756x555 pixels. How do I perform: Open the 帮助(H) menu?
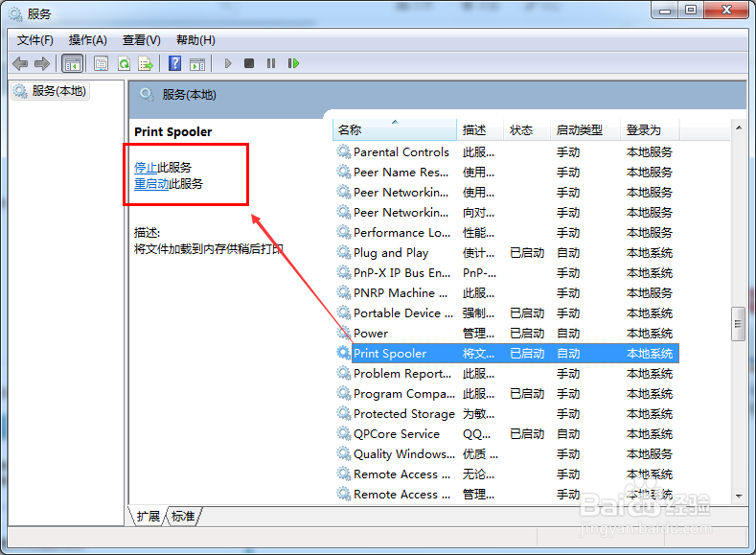pos(195,40)
